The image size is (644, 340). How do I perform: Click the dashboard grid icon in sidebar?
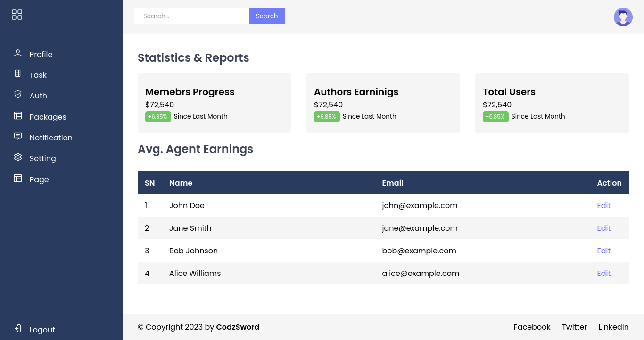[17, 15]
